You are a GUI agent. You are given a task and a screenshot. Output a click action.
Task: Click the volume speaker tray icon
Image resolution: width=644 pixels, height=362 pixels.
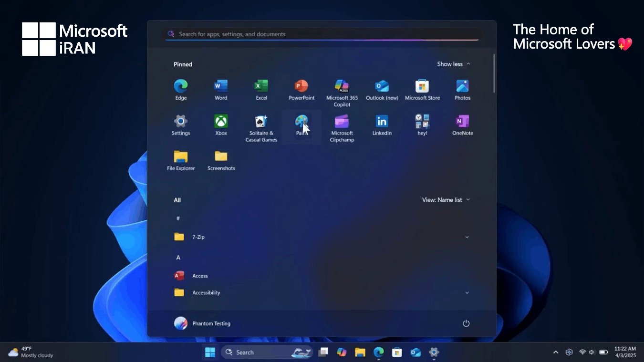tap(592, 352)
